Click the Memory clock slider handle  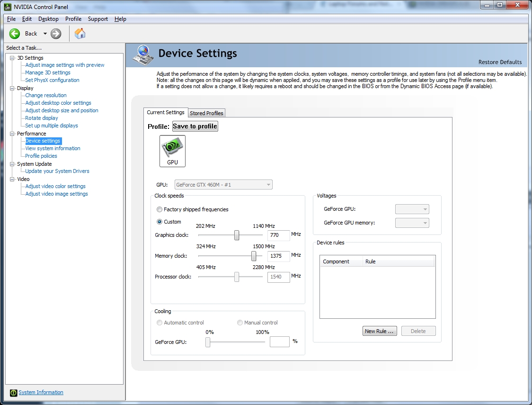point(253,256)
